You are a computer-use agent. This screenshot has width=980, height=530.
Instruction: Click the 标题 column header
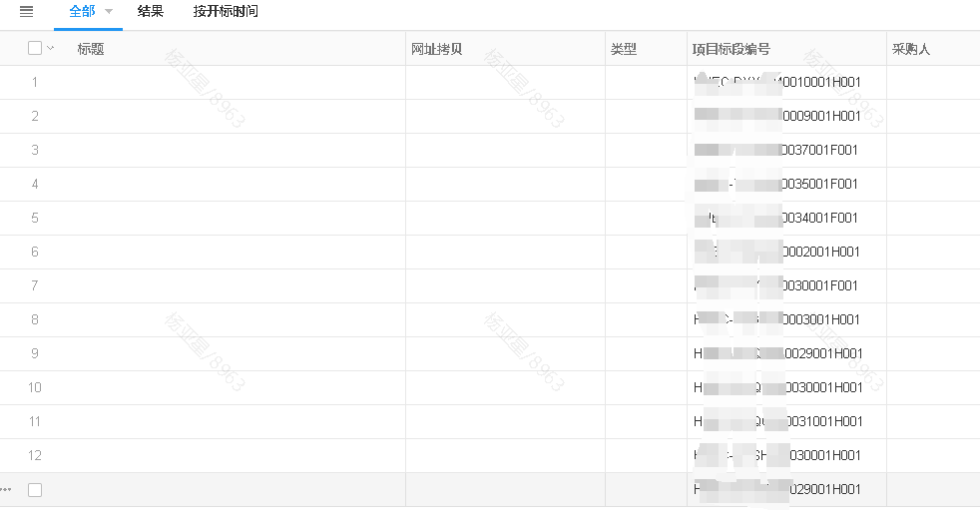coord(91,49)
